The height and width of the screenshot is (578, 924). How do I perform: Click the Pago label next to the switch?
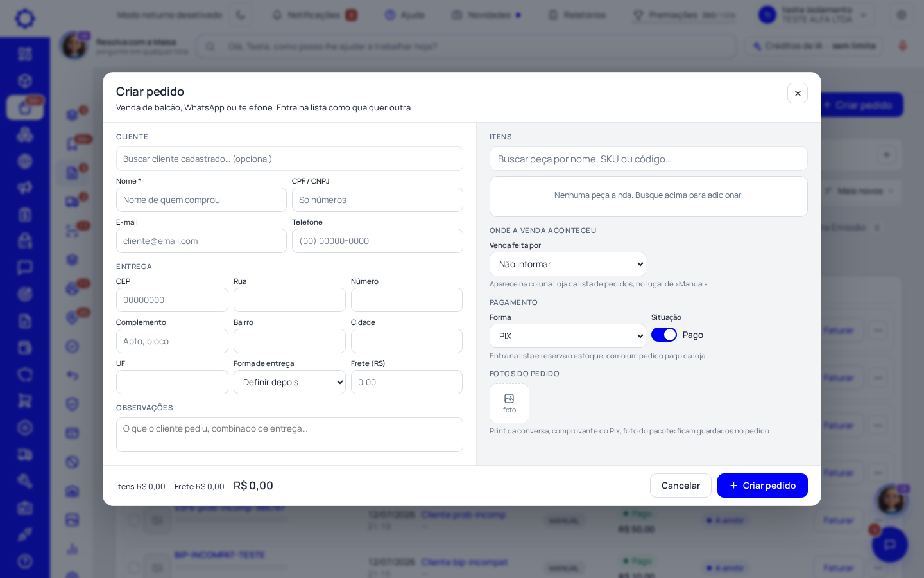[693, 335]
